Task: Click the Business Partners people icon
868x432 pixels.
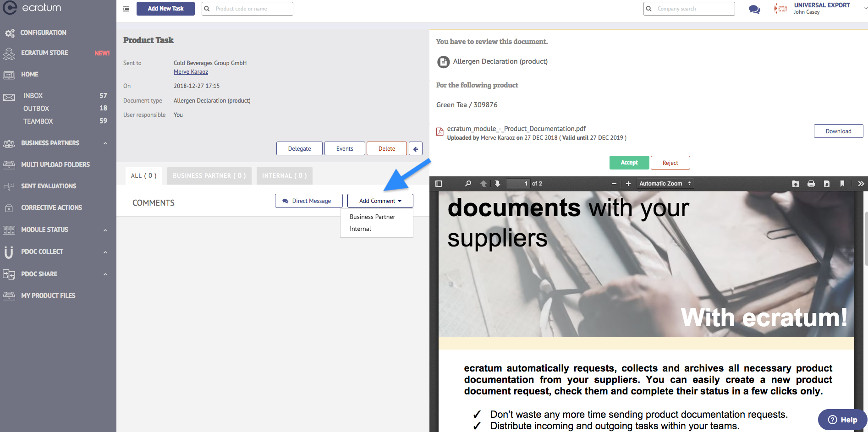Action: [x=9, y=143]
